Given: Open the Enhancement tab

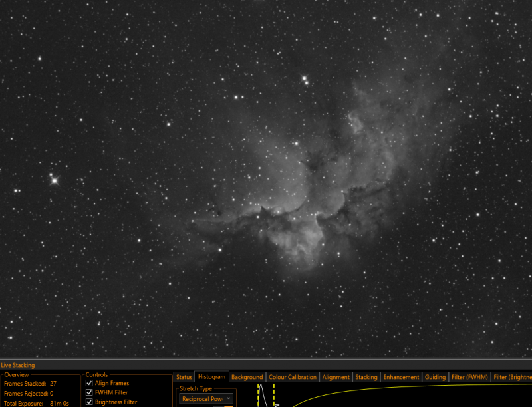Looking at the screenshot, I should [x=401, y=377].
